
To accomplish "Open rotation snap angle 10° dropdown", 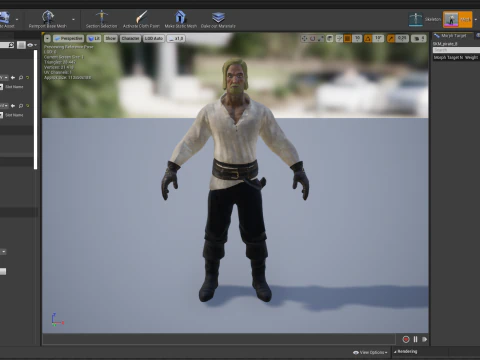I will pyautogui.click(x=378, y=39).
